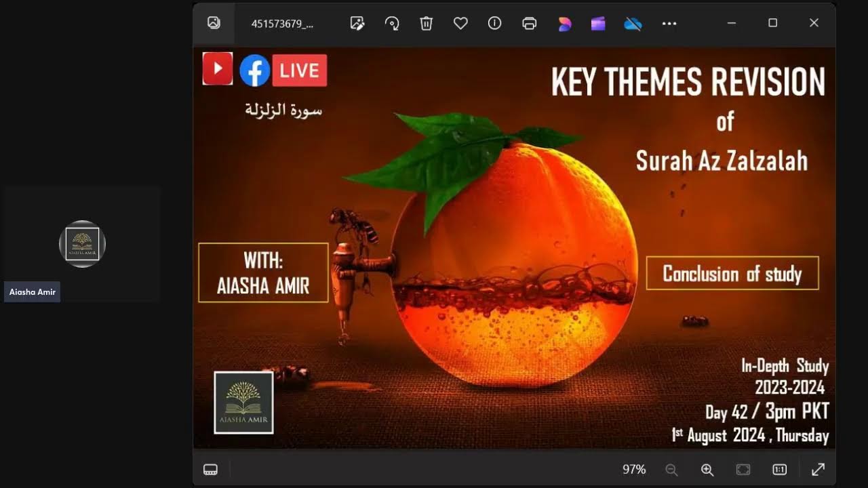Click the OneDrive cloud icon

click(x=633, y=24)
